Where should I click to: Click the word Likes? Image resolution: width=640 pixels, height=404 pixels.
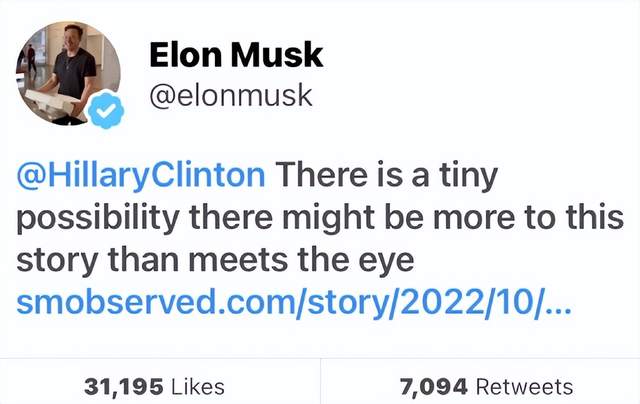[x=195, y=386]
